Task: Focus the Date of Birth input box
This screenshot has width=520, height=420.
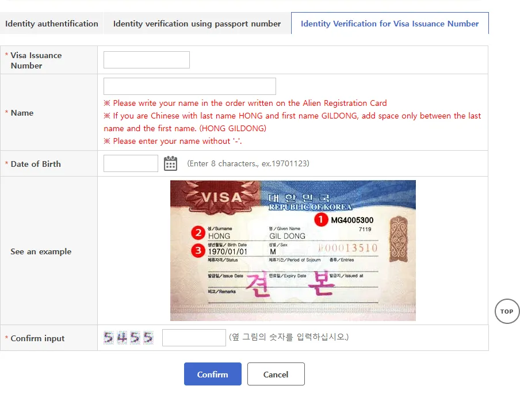Action: [131, 163]
